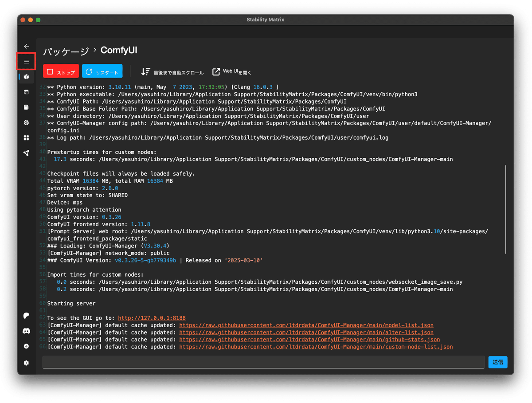Click the websocket_image_save.py import line

click(260, 282)
